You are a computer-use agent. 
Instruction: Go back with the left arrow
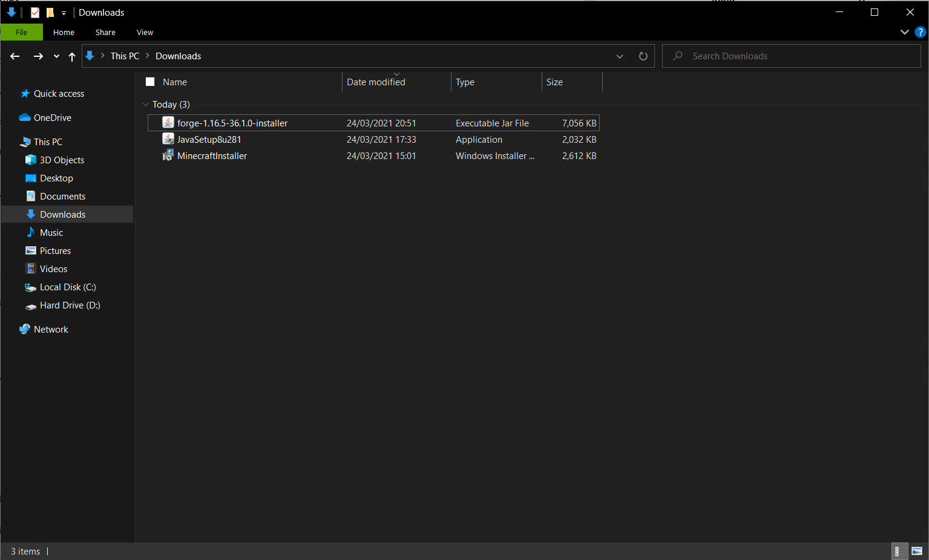(x=15, y=56)
